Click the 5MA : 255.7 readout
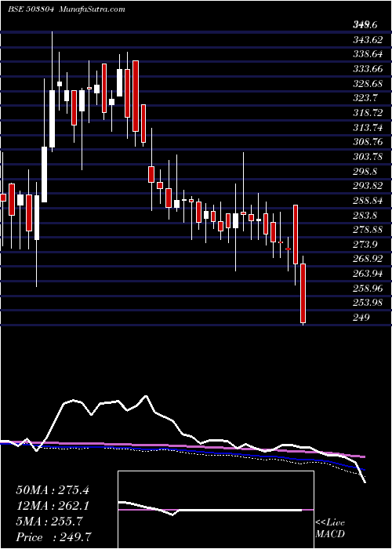 [x=49, y=522]
